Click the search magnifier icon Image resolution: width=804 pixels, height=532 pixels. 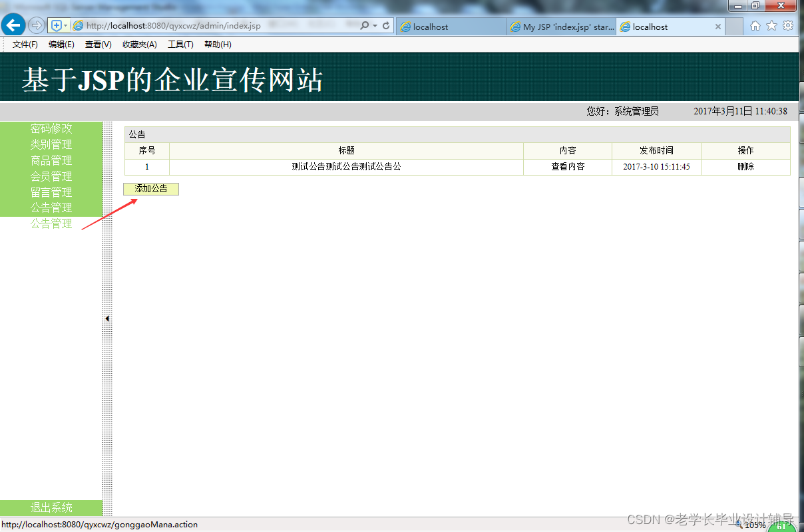[x=365, y=25]
